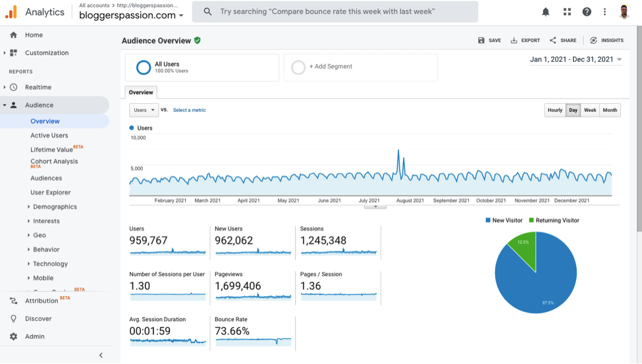
Task: Open the user profile avatar
Action: pyautogui.click(x=624, y=12)
